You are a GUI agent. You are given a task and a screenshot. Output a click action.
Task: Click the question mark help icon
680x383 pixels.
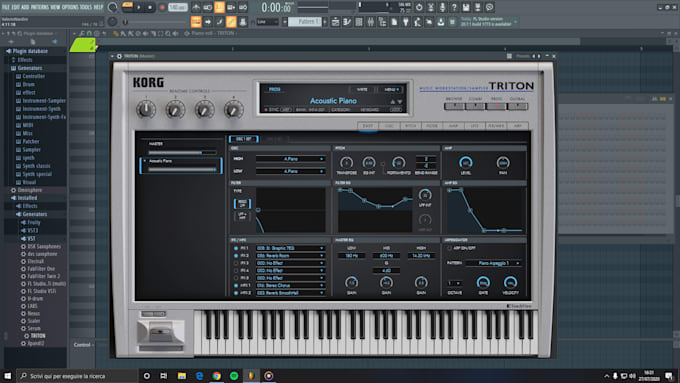[454, 7]
